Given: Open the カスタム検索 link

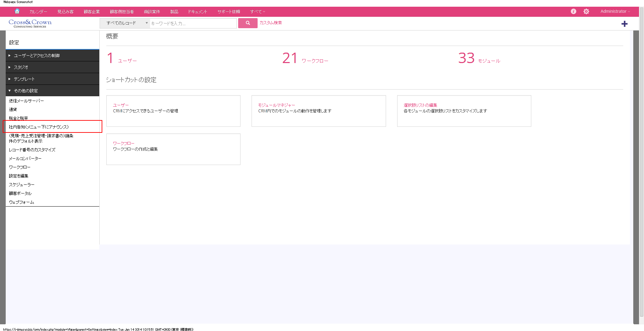Looking at the screenshot, I should pyautogui.click(x=270, y=23).
